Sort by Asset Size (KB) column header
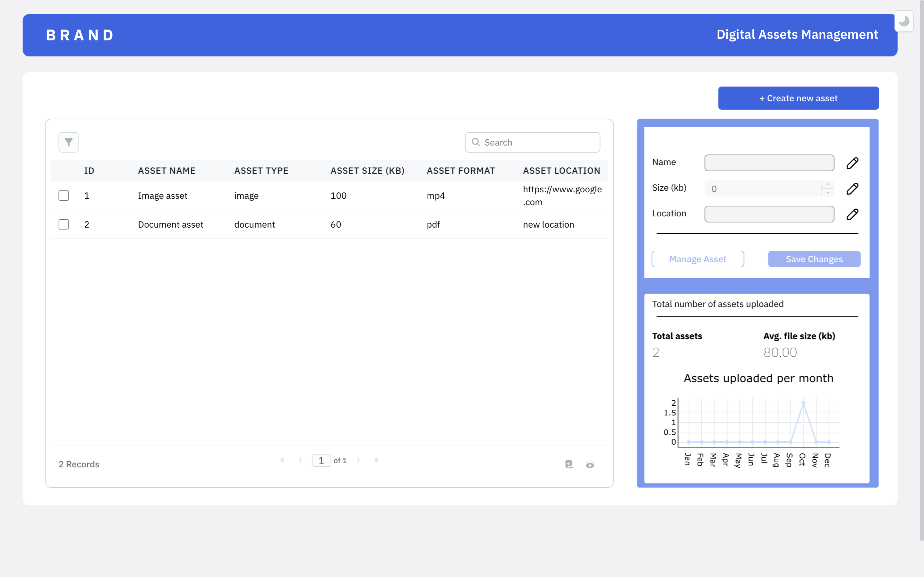Screen dimensions: 924x577 [367, 171]
